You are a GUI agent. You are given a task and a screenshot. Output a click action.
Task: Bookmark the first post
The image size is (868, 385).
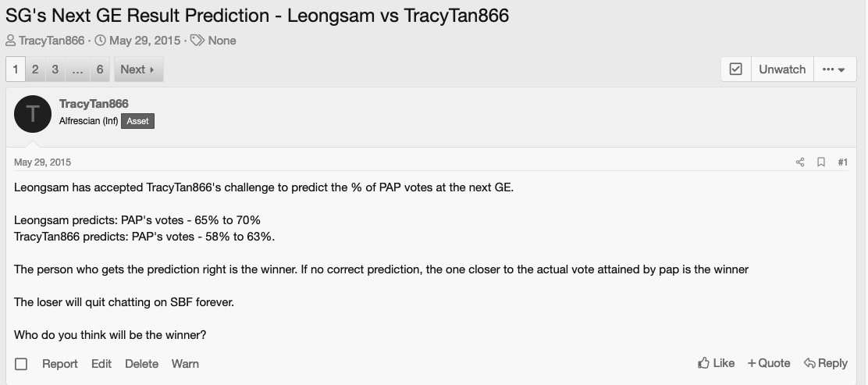pos(821,162)
